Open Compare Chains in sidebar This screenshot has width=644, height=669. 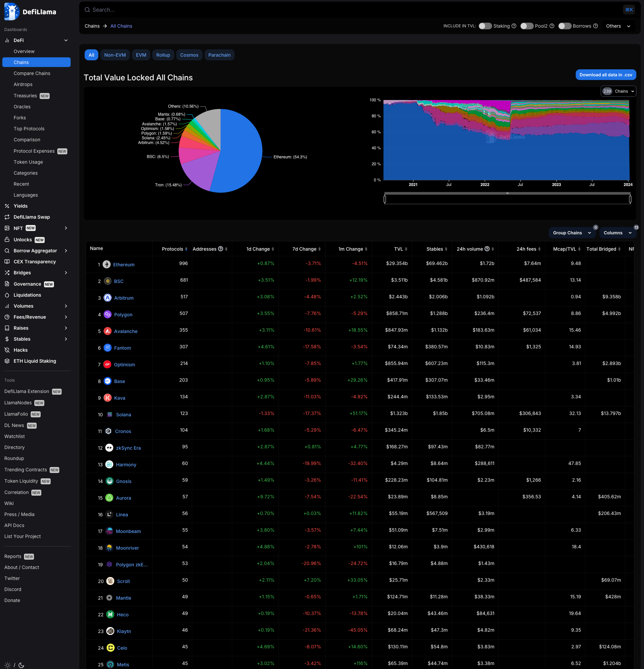coord(32,73)
